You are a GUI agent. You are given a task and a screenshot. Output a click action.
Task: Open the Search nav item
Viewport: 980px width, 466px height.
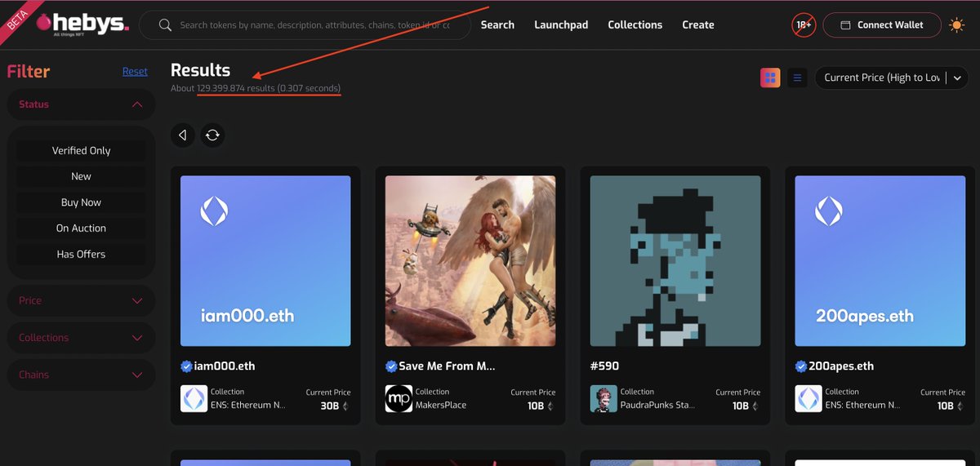pos(497,25)
